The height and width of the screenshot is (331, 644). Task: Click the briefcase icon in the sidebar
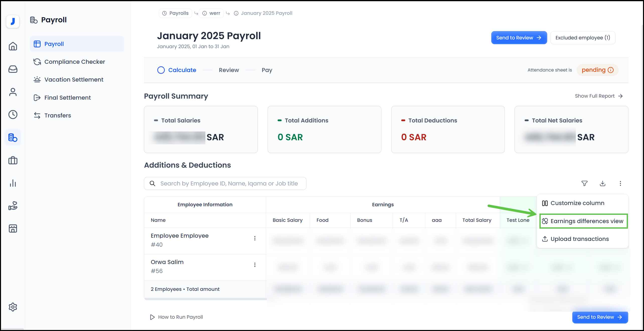pos(13,160)
